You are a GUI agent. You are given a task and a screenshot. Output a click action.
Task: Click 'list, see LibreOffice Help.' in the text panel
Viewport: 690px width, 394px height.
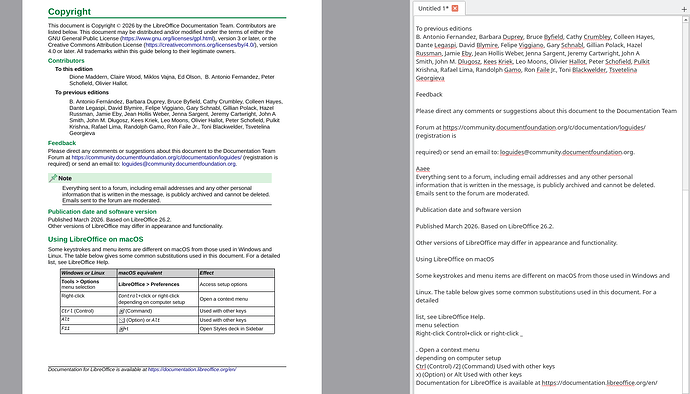pyautogui.click(x=450, y=317)
